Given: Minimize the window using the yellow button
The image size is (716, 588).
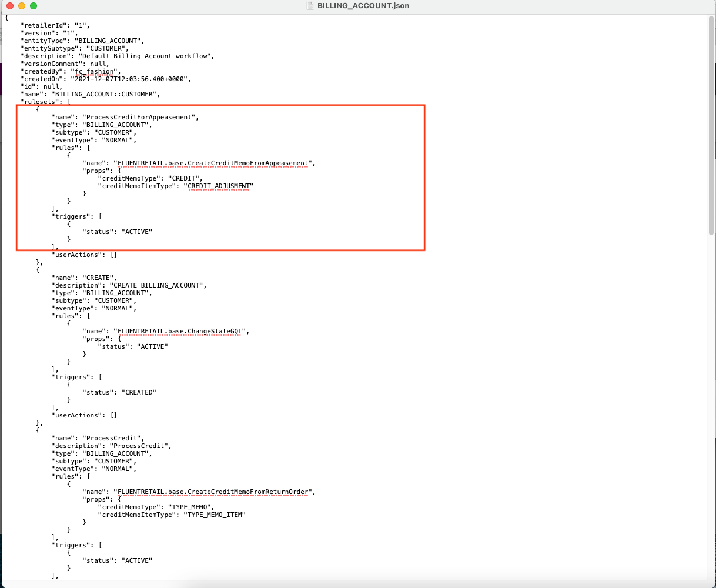Looking at the screenshot, I should (22, 6).
